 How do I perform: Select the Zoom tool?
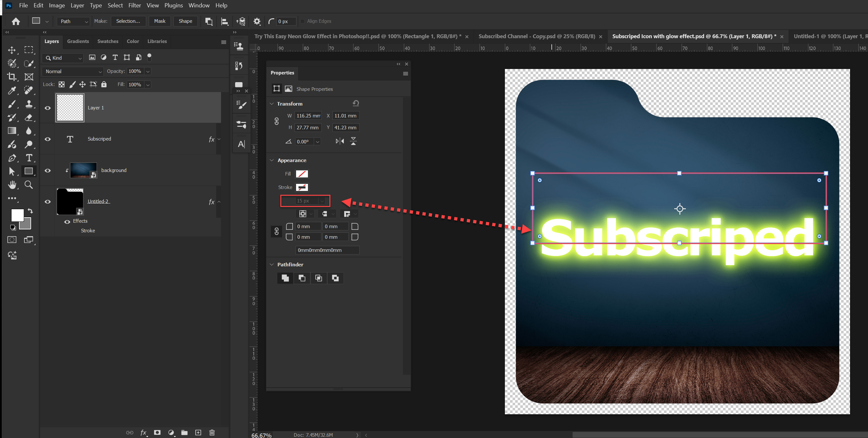29,185
